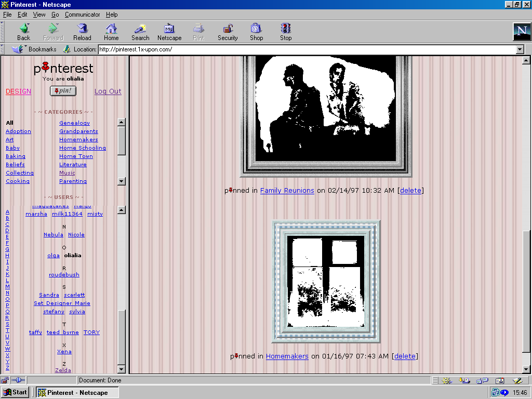The image size is (532, 399).
Task: Open the Communicator menu
Action: click(x=83, y=15)
